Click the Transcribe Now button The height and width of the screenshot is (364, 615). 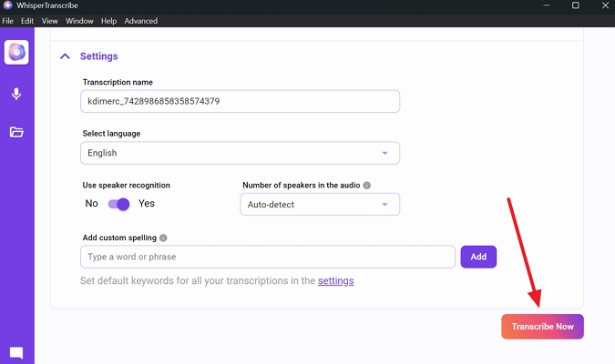[542, 327]
